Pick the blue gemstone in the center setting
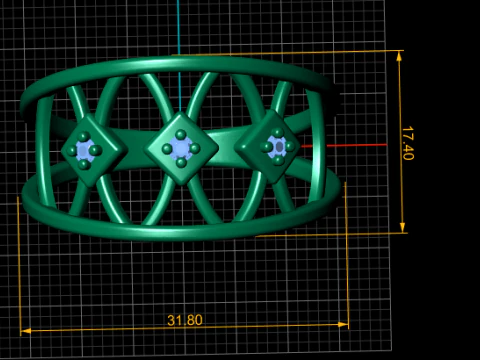This screenshot has height=360, width=480. pos(181,148)
